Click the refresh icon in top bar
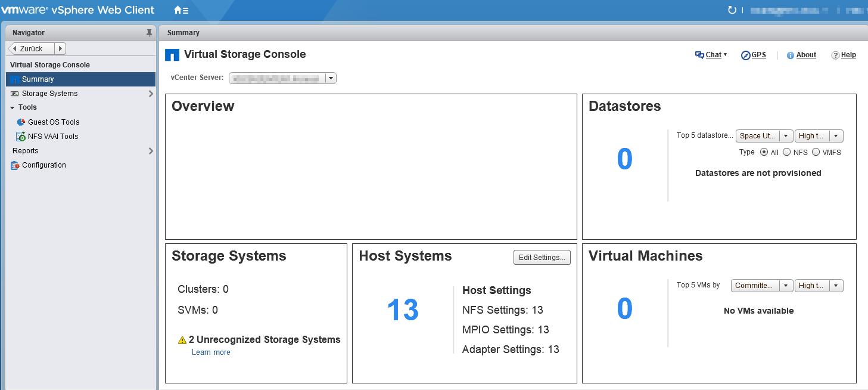The image size is (868, 390). pyautogui.click(x=732, y=10)
